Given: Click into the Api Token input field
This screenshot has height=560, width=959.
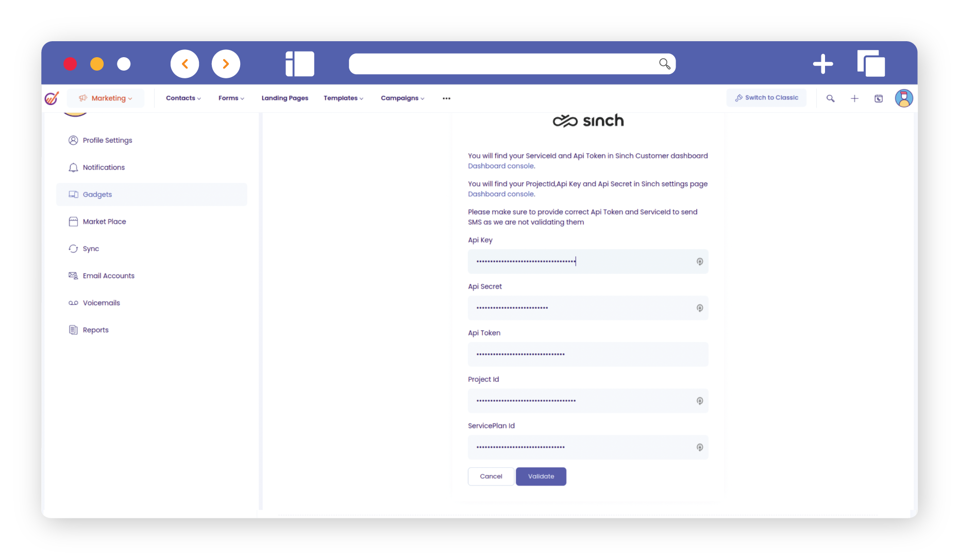Looking at the screenshot, I should coord(587,354).
